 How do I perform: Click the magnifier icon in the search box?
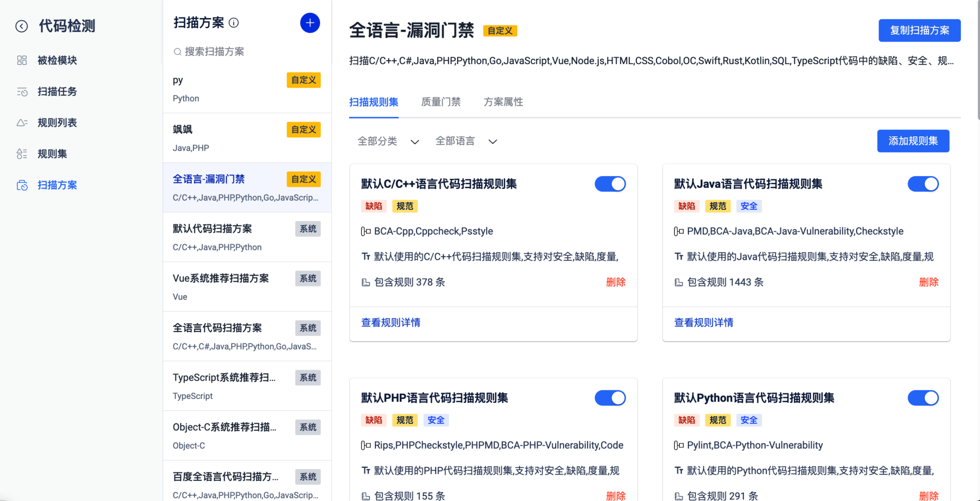coord(177,51)
